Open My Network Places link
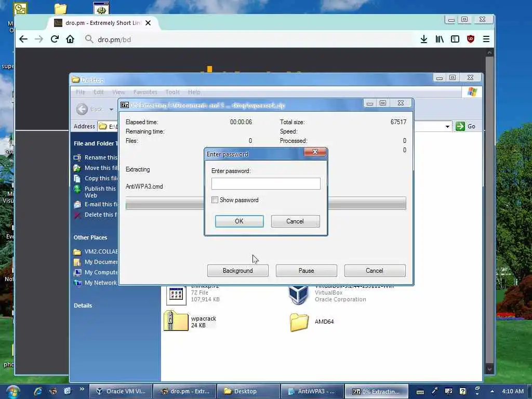The height and width of the screenshot is (399, 532). coord(96,283)
